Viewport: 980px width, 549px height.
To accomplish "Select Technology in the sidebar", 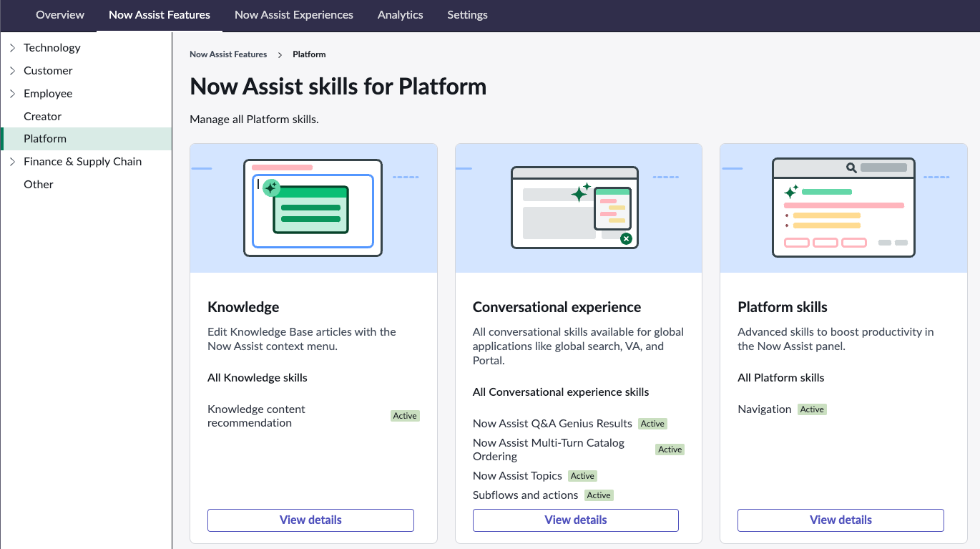I will click(x=52, y=48).
